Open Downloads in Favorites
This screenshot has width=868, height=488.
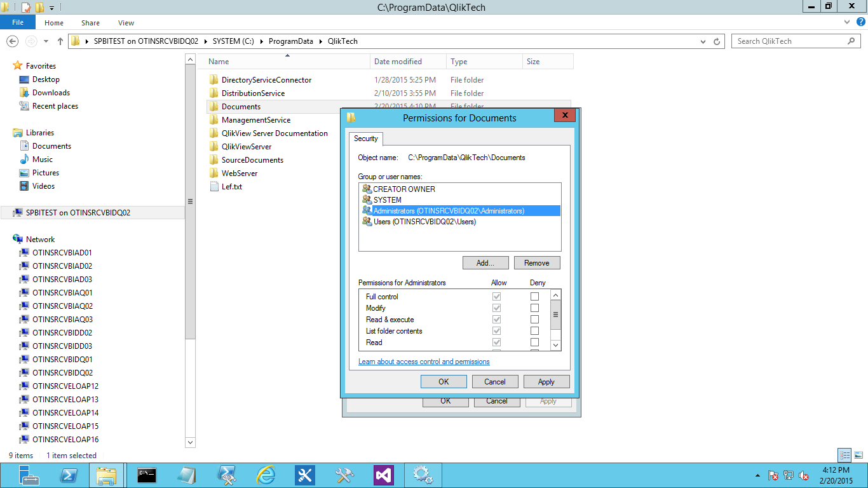pyautogui.click(x=51, y=93)
